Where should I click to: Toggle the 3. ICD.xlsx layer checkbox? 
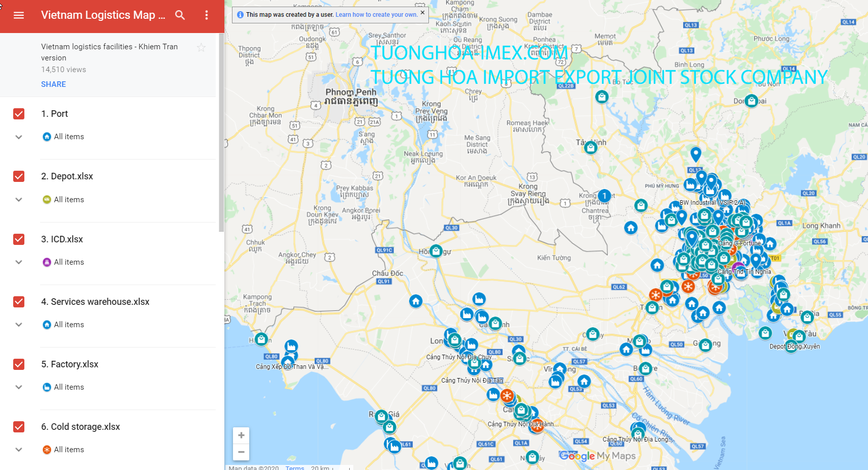pos(19,239)
